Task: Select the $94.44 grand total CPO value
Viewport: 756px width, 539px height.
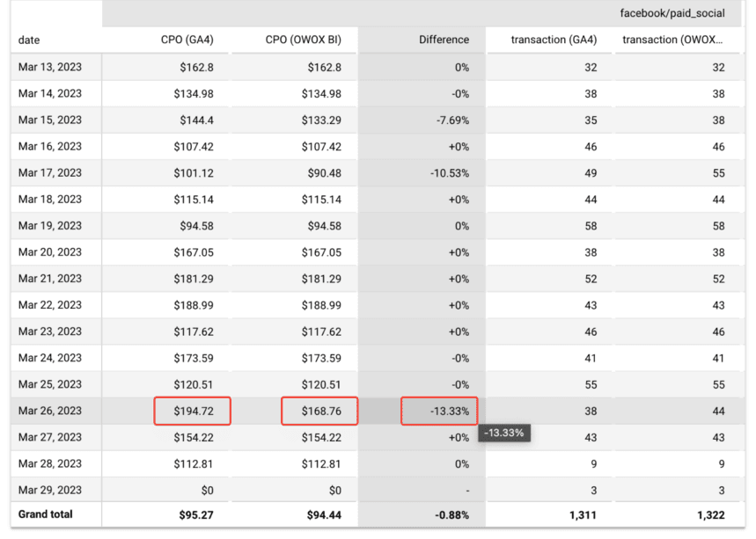Action: pyautogui.click(x=324, y=515)
